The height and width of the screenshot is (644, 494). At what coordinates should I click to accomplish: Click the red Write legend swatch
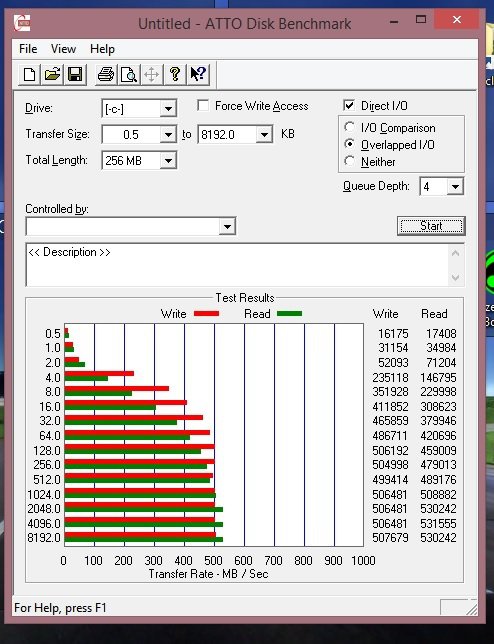tap(207, 313)
